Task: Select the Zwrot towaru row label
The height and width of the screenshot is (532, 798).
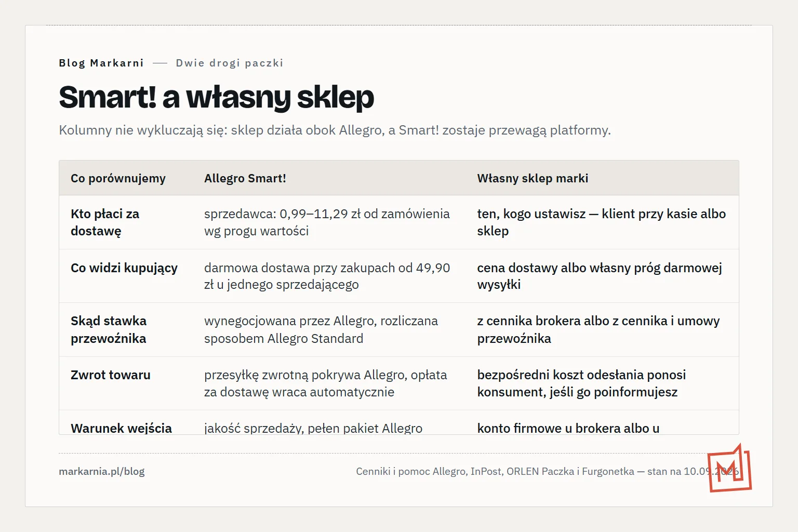Action: pos(111,375)
